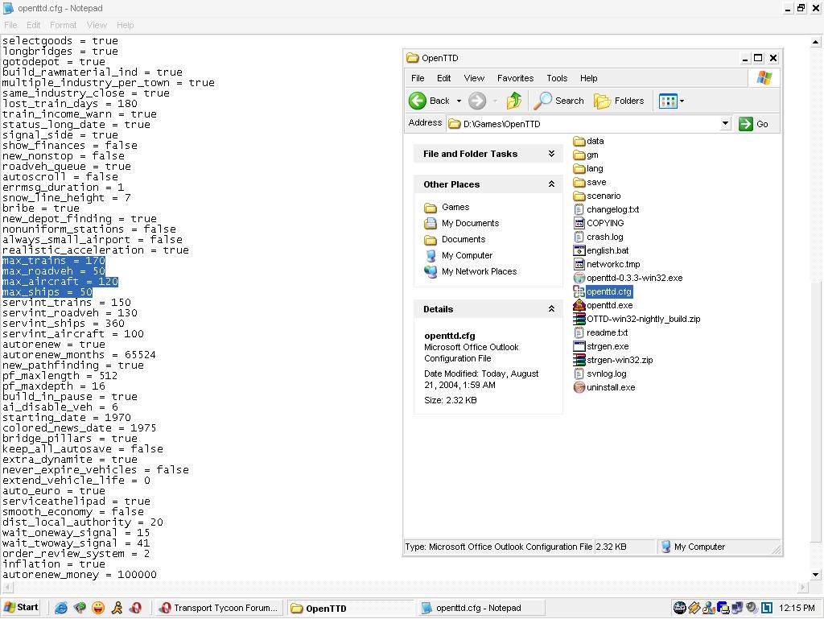Select the changelog.txt file icon
824x644 pixels.
(579, 209)
